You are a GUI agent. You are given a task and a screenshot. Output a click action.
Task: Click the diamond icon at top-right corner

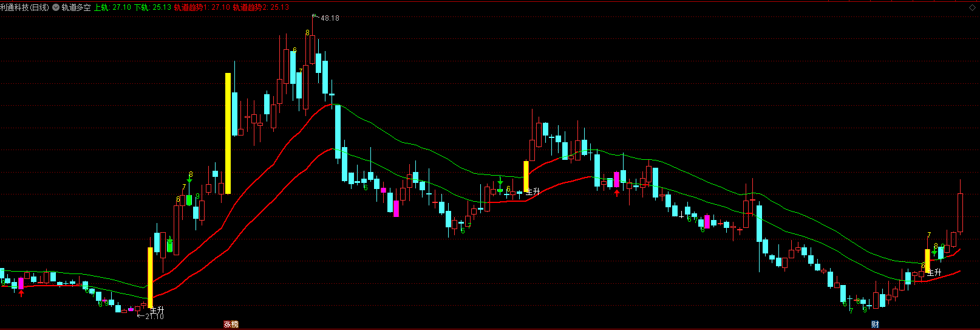pyautogui.click(x=970, y=7)
